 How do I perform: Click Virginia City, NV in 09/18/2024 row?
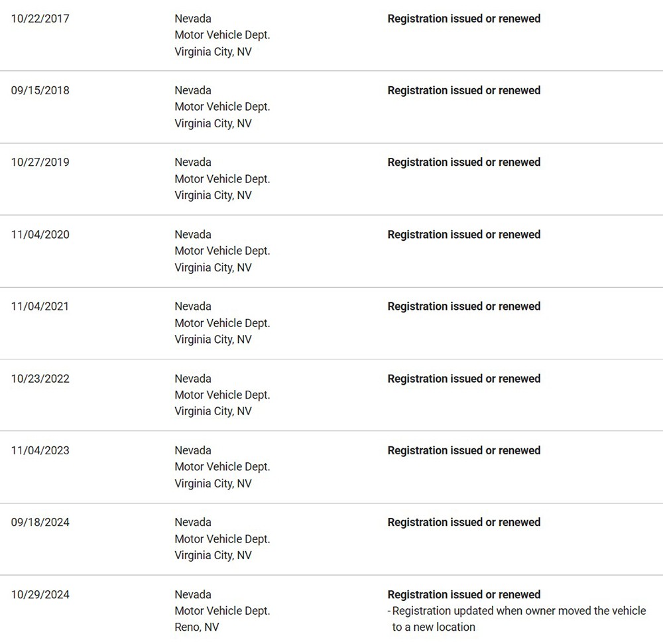point(213,555)
